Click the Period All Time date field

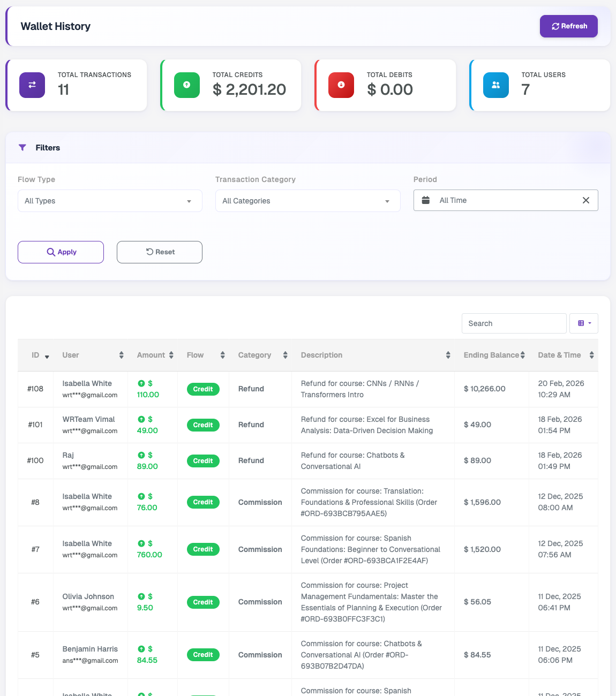[x=506, y=200]
